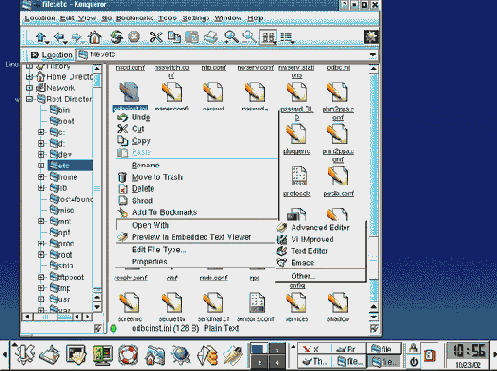
Task: Choose Preview in Embedded Text Viewer
Action: point(195,237)
